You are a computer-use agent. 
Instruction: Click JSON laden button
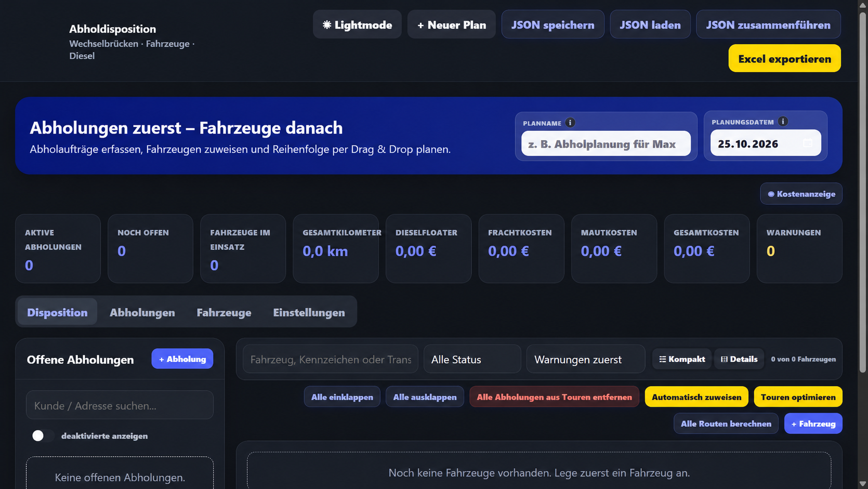coord(650,24)
